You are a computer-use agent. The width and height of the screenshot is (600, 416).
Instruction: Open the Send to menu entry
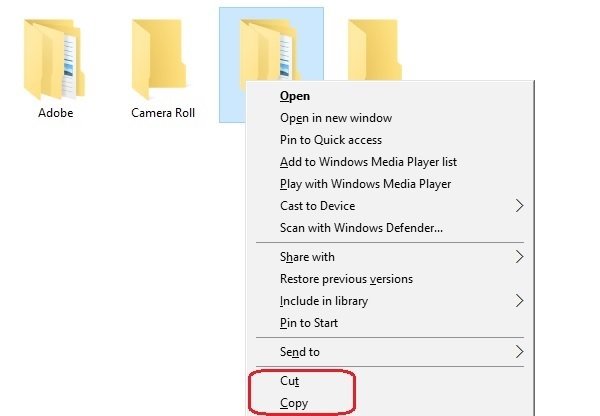click(x=300, y=352)
